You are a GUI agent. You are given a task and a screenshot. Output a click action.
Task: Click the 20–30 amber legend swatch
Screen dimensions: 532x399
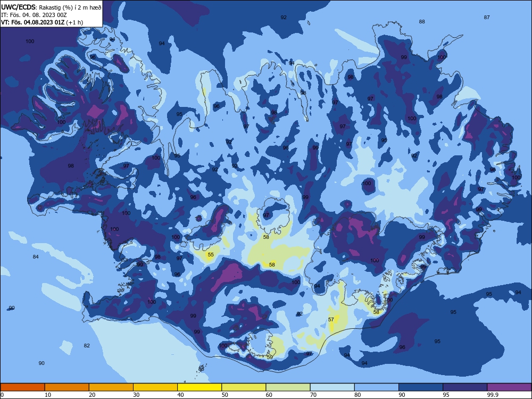click(111, 387)
